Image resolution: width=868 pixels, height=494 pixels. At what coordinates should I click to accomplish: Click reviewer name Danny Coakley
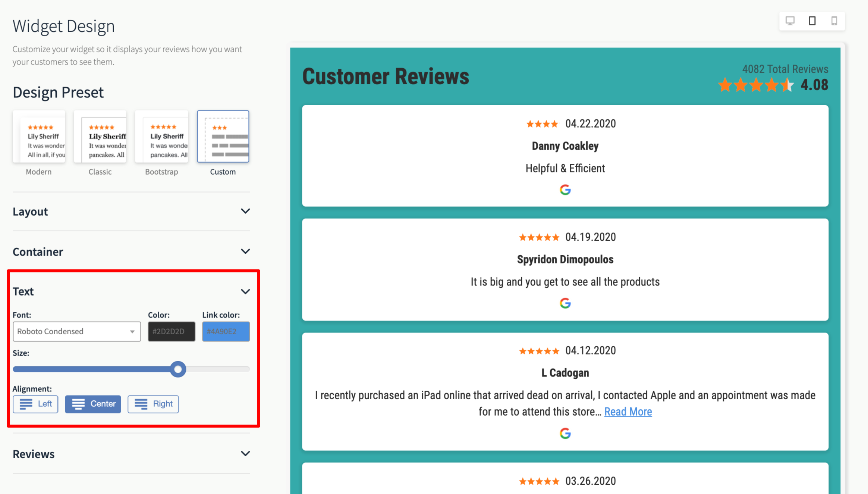pyautogui.click(x=565, y=146)
